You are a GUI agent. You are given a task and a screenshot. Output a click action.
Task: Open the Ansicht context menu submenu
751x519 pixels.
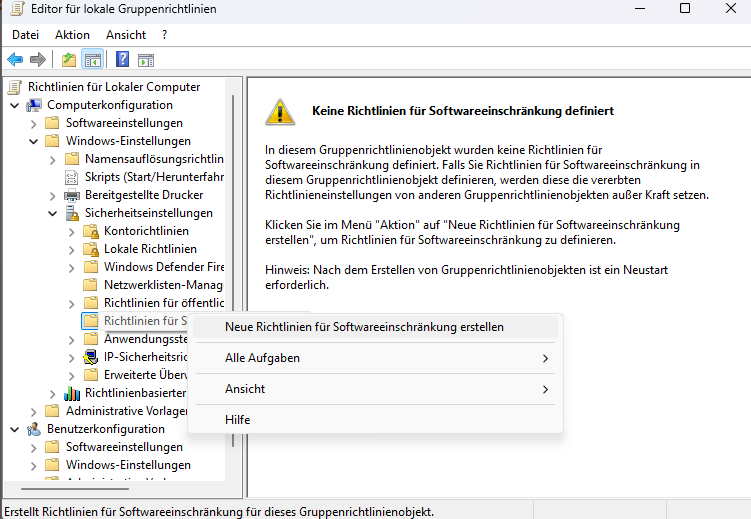[245, 389]
